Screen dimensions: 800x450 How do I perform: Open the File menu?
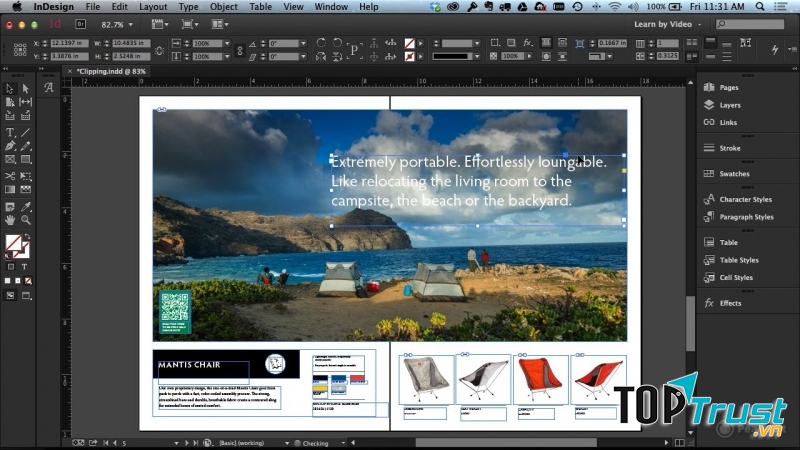coord(93,7)
